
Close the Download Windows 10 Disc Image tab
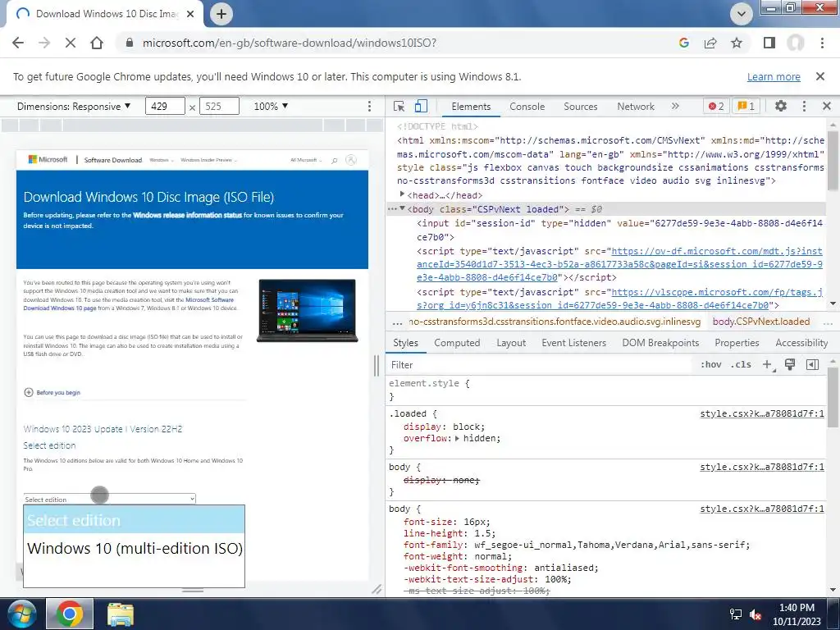click(x=190, y=14)
